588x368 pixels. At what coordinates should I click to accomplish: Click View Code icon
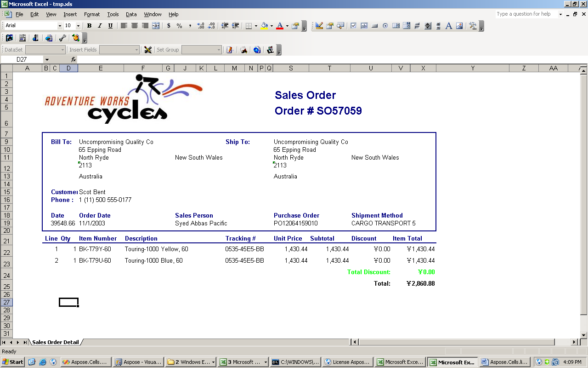tap(340, 26)
